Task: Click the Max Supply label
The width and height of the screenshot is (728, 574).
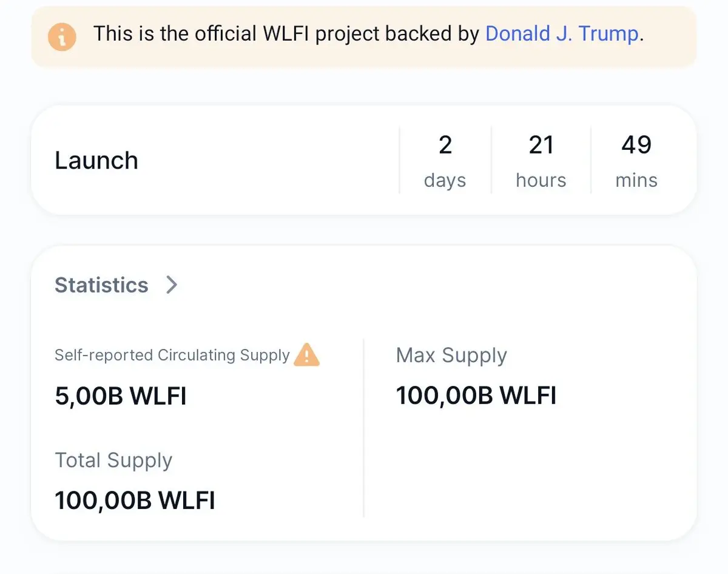Action: click(451, 355)
